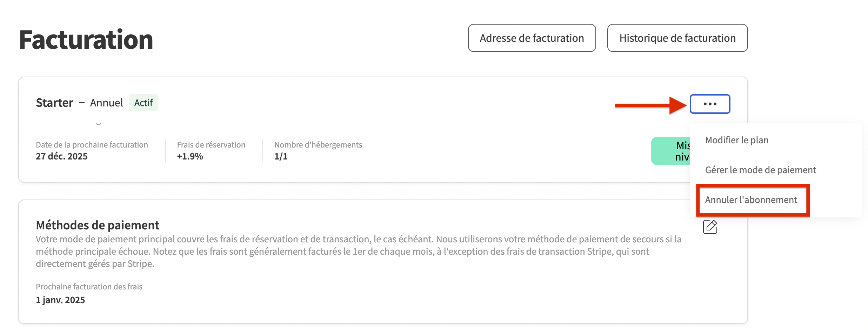Click the 1/1 accommodations count
This screenshot has height=333, width=868.
281,156
